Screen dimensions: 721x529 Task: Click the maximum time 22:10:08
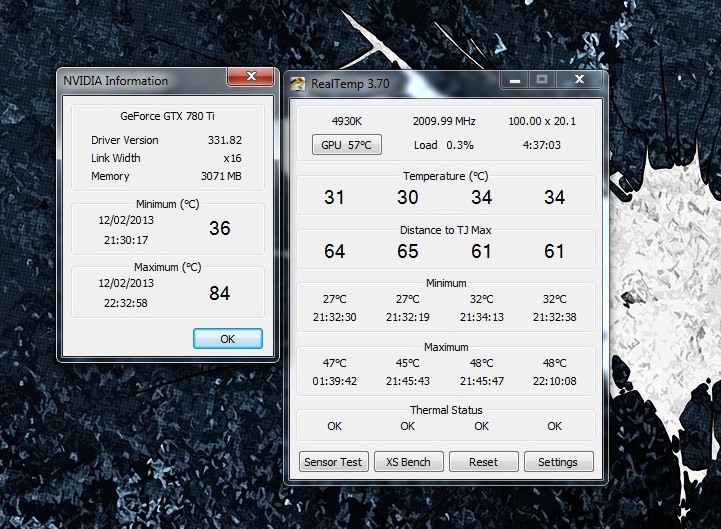(x=555, y=381)
